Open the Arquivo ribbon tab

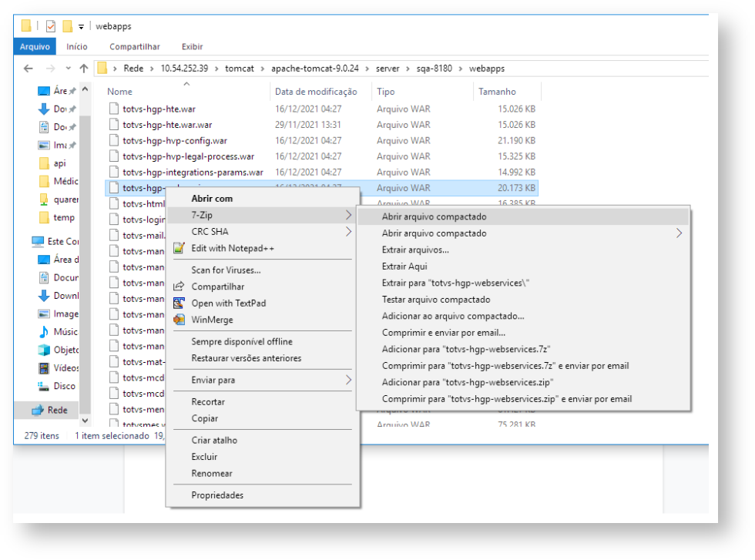35,47
